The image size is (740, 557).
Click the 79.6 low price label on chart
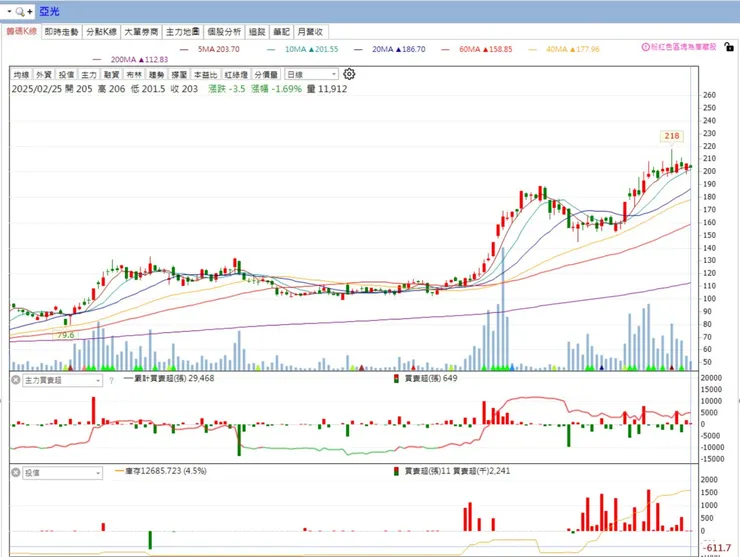click(x=66, y=335)
